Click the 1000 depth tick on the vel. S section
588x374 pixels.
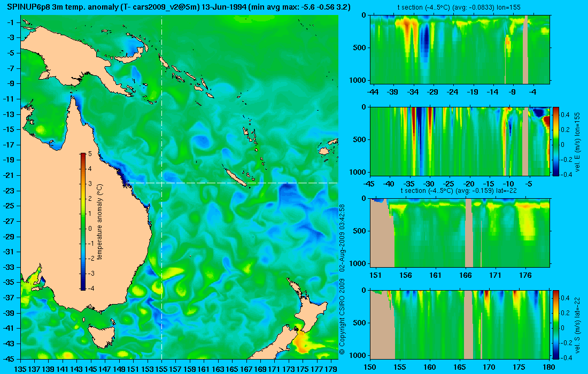coord(359,355)
